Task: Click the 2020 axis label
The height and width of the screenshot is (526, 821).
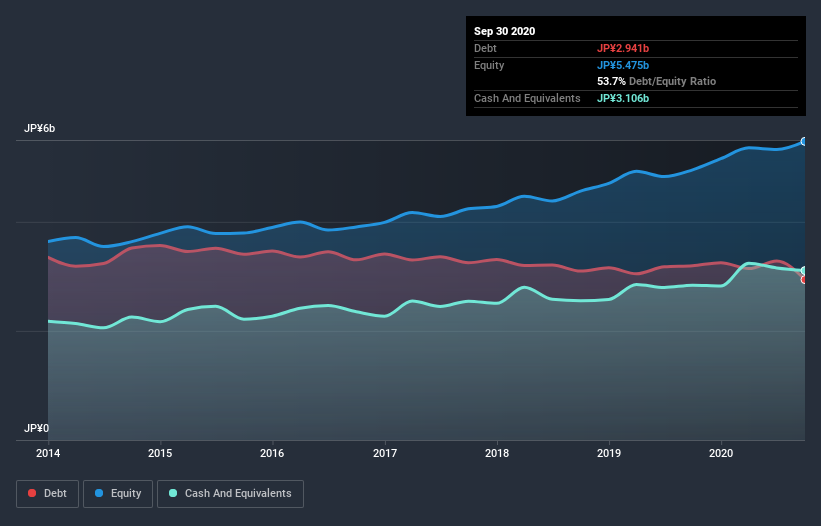Action: pos(721,453)
